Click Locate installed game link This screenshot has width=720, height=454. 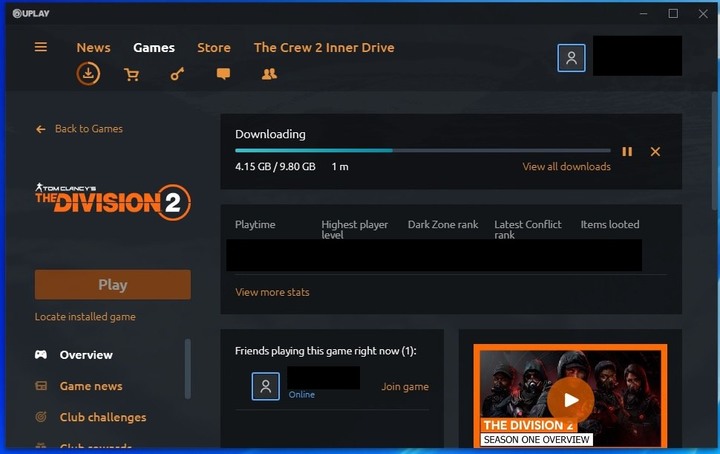(85, 317)
